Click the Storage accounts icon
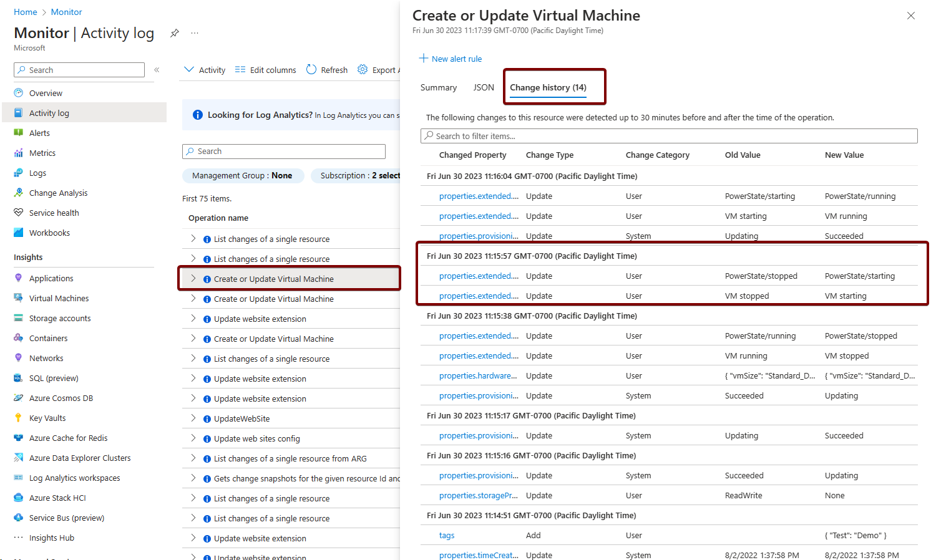Viewport: 931px width, 560px height. click(x=19, y=318)
